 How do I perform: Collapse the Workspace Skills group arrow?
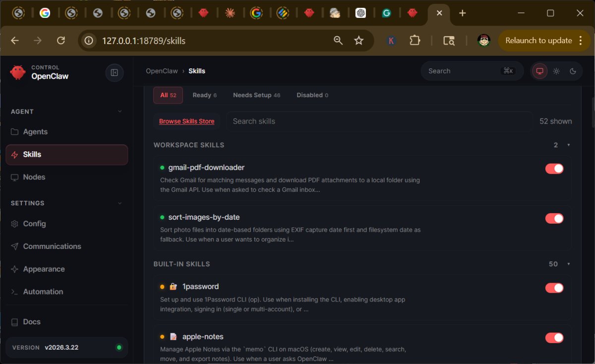(568, 145)
